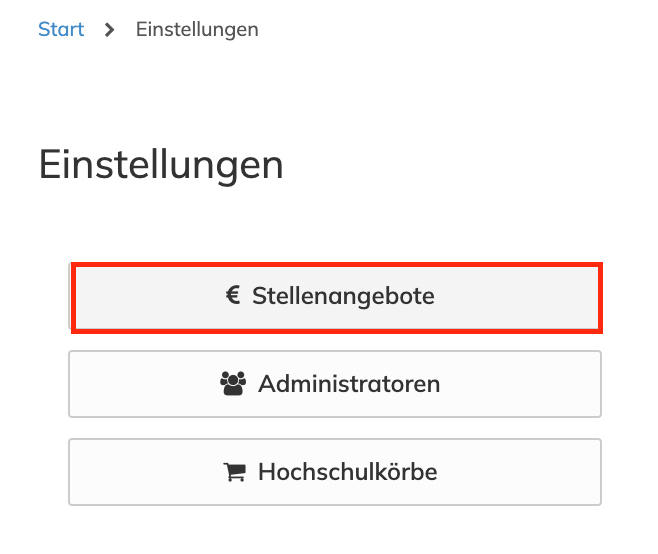Screen dimensions: 658x554
Task: Click the Einstellungen page heading
Action: point(161,165)
